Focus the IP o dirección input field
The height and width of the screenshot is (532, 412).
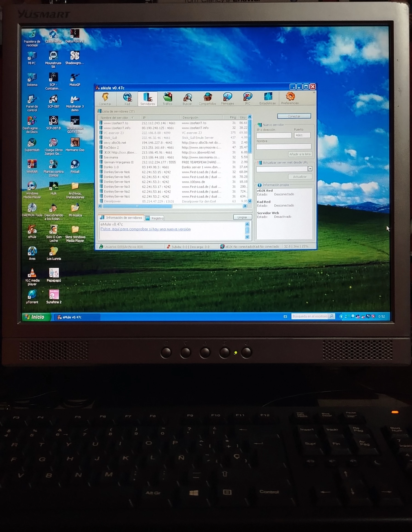(274, 135)
